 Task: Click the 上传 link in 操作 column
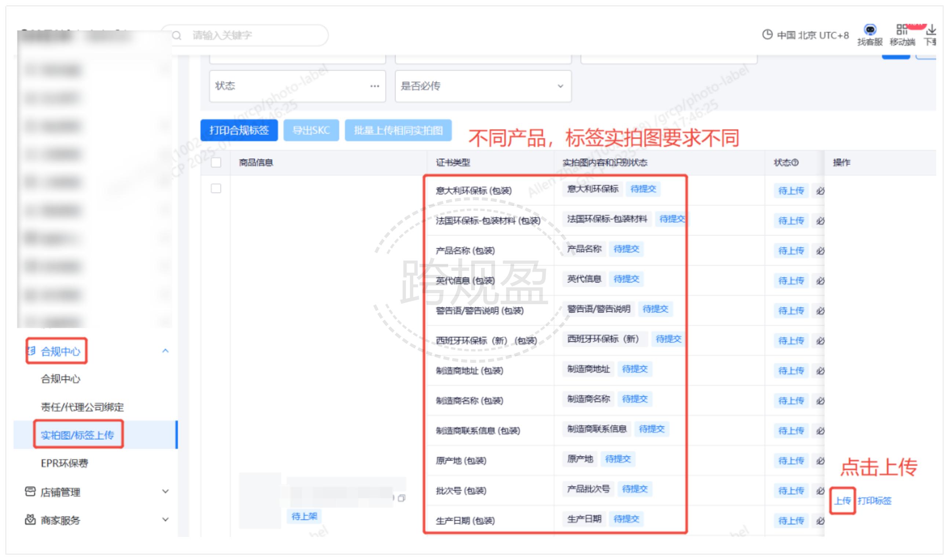click(x=842, y=500)
